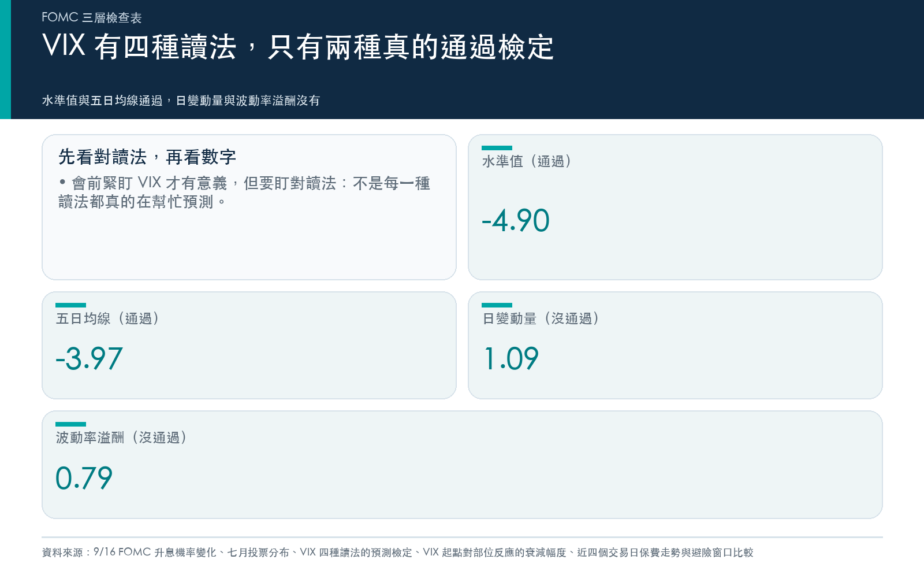Click the subtitle '水準值與五日均線通過，日變動量與波動率溢酬沒有'
Viewport: 924px width, 578px height.
pyautogui.click(x=181, y=101)
